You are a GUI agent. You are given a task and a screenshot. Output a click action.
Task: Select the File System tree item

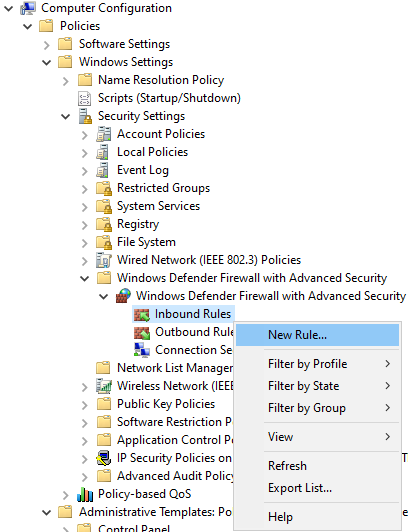tap(146, 242)
